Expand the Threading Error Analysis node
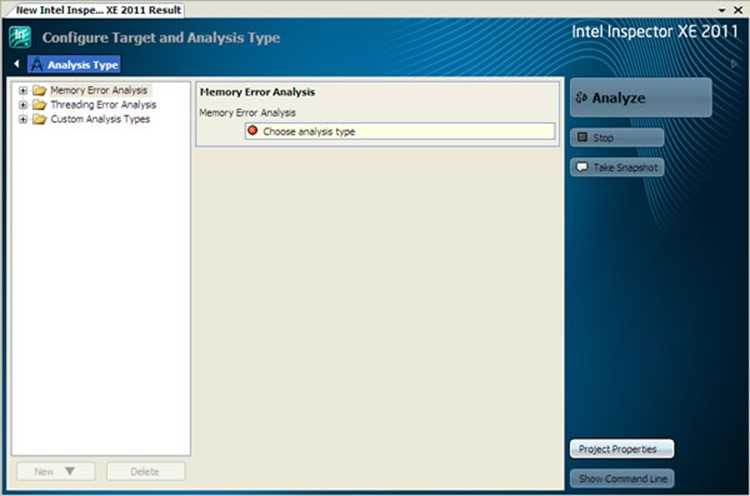750x496 pixels. tap(23, 105)
